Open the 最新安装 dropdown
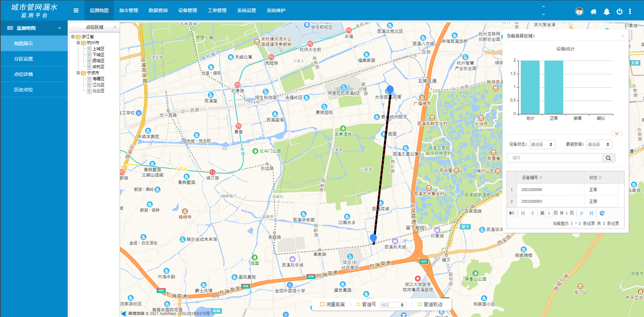The height and width of the screenshot is (317, 644). click(599, 145)
